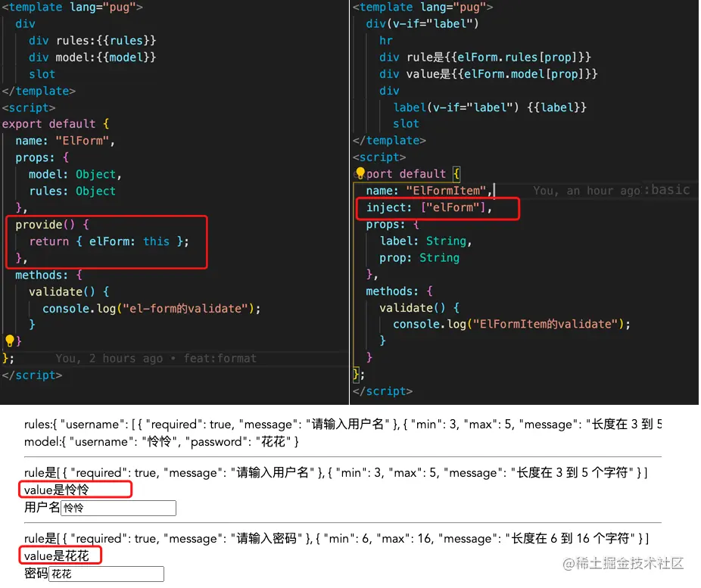Click 'validate() {' line in left editor
The height and width of the screenshot is (588, 701).
[70, 292]
